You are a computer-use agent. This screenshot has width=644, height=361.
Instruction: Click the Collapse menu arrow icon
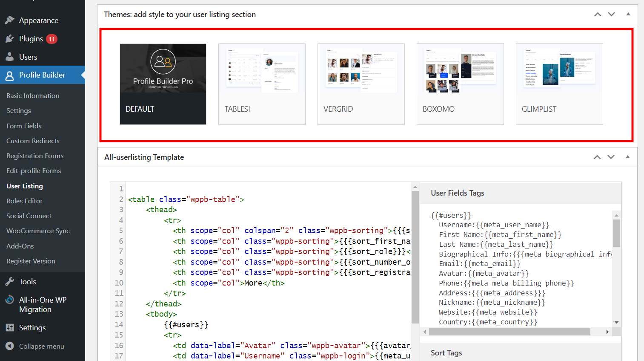pyautogui.click(x=10, y=346)
